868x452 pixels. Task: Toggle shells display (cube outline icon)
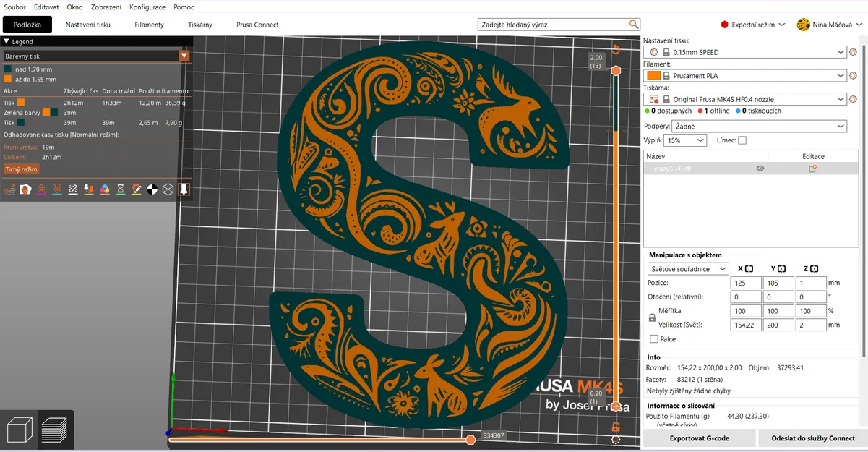point(167,189)
